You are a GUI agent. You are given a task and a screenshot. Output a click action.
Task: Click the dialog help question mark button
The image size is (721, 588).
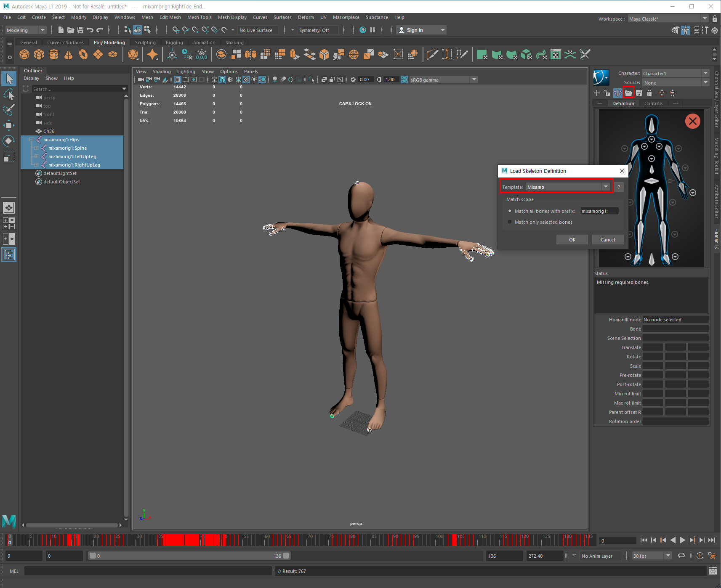(x=619, y=187)
